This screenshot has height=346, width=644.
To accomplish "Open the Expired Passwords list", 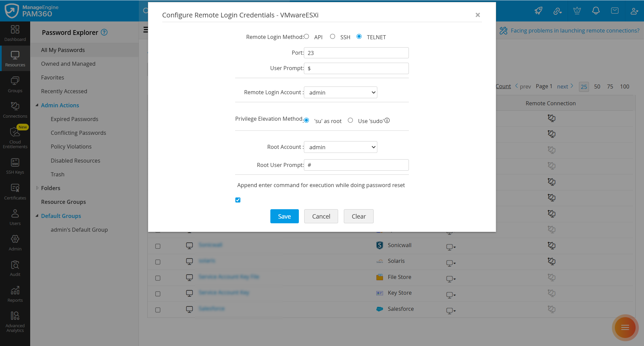I will [x=74, y=119].
